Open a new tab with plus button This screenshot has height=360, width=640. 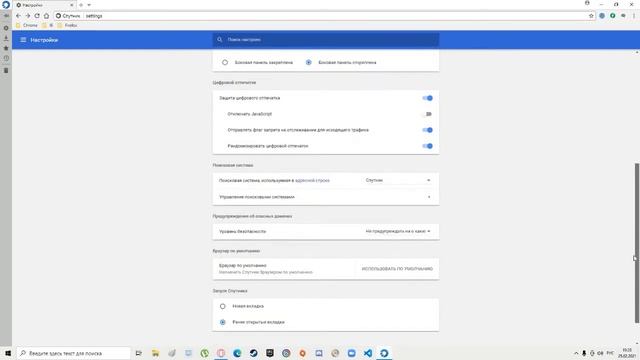(81, 5)
